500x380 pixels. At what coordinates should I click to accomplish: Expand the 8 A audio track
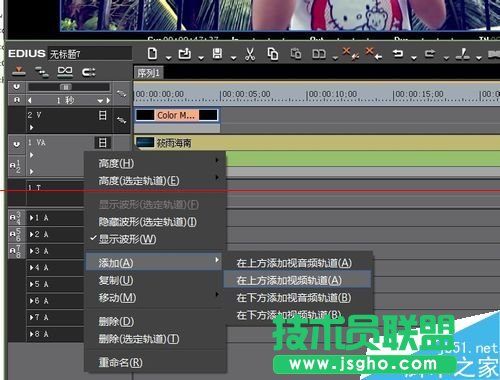coord(32,334)
